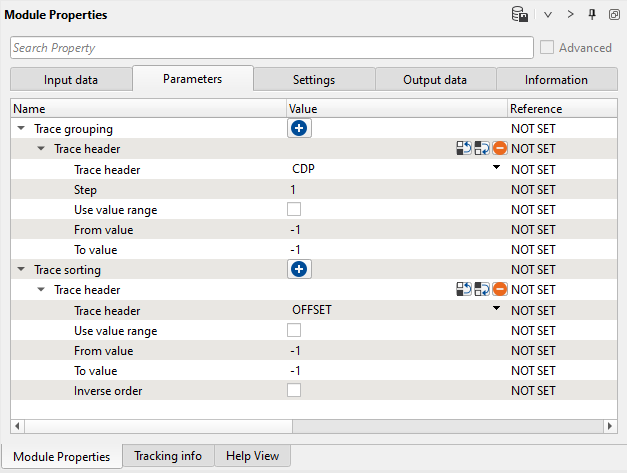
Task: Pin the Module Properties panel
Action: click(x=592, y=15)
